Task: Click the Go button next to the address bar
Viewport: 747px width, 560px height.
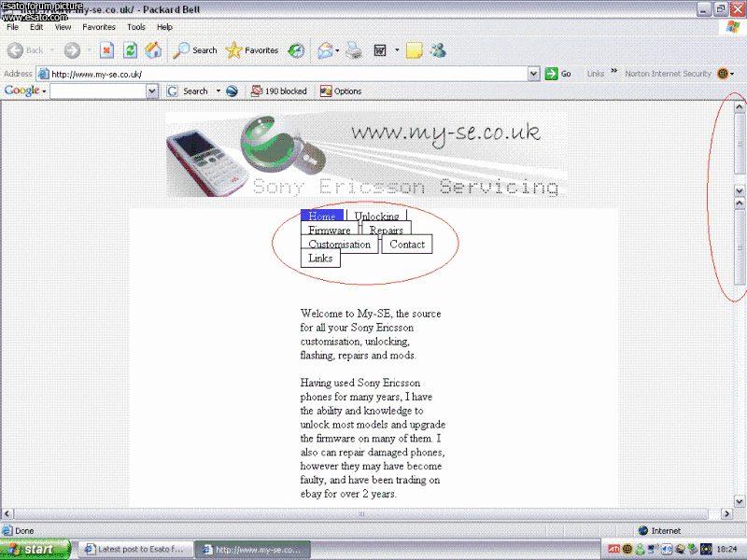Action: [x=559, y=74]
